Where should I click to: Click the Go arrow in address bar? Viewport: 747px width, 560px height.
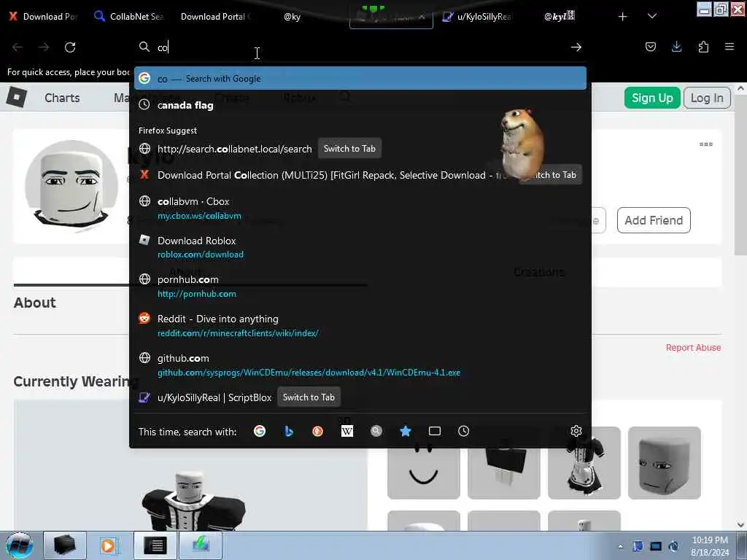pos(576,47)
